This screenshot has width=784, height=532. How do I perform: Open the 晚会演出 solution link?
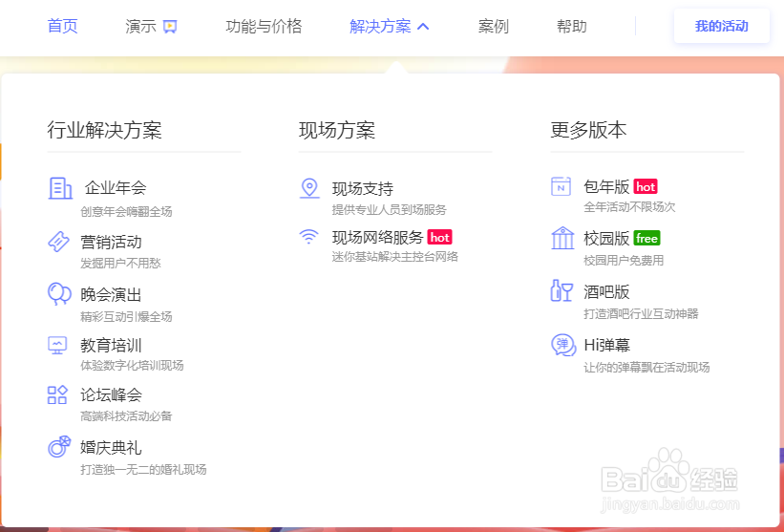tap(111, 294)
